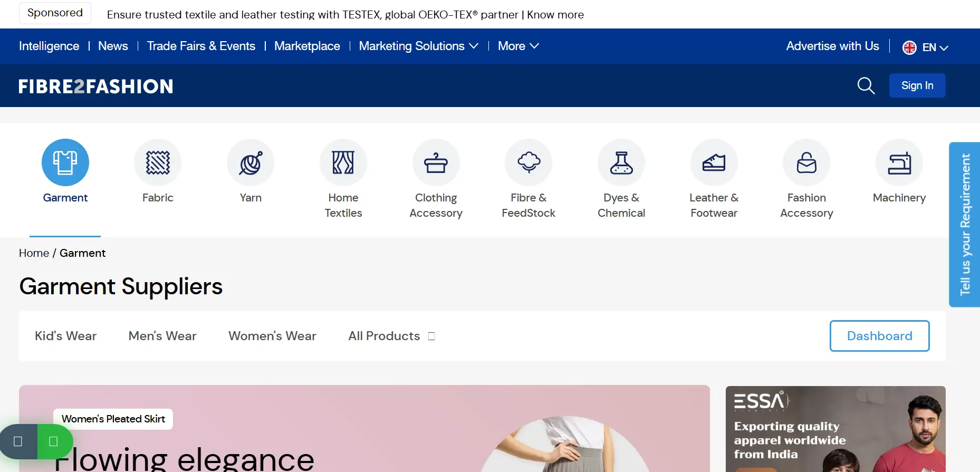980x472 pixels.
Task: Open Fibre & FeedStock cotton icon
Action: pos(529,162)
